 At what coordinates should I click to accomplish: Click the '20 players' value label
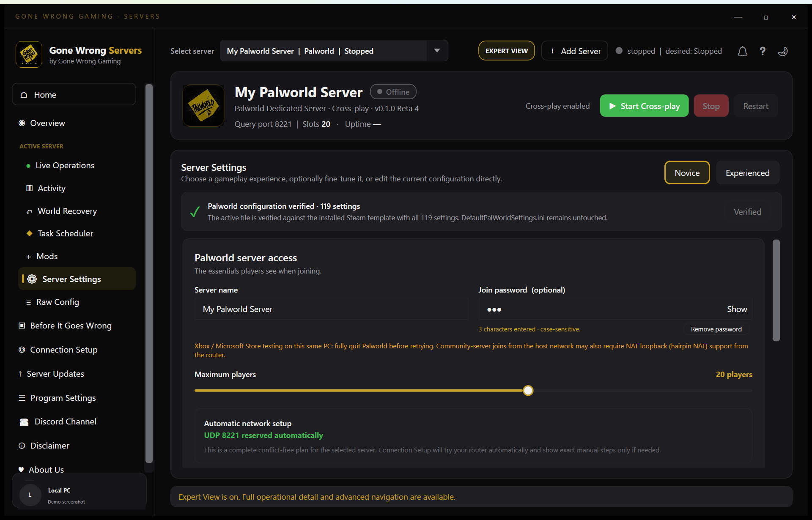pyautogui.click(x=734, y=374)
